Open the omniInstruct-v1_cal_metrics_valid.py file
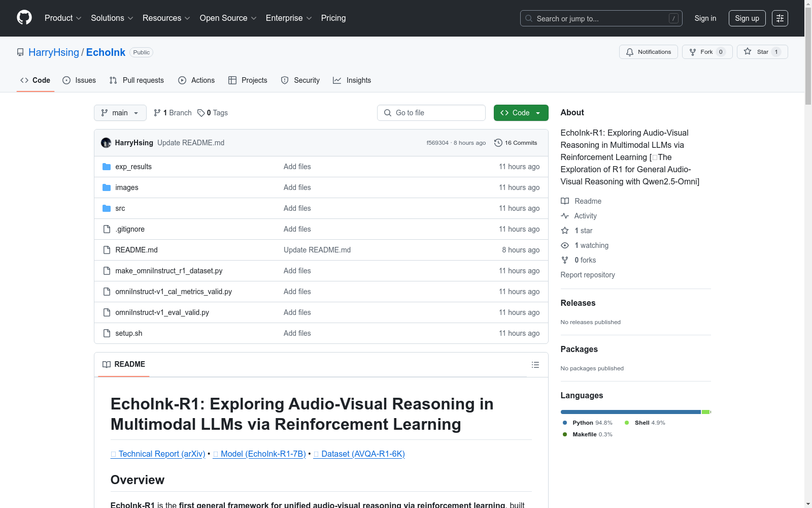This screenshot has width=812, height=508. (x=174, y=292)
